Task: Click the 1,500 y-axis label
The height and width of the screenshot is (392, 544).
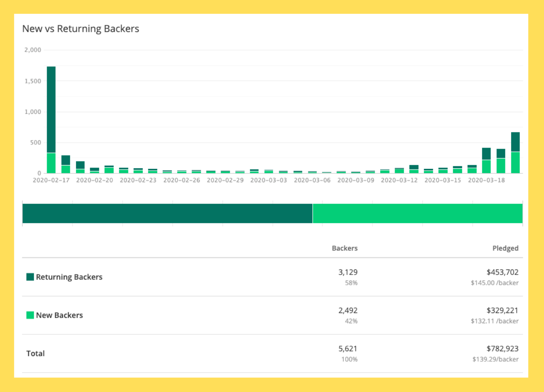Action: pyautogui.click(x=33, y=81)
